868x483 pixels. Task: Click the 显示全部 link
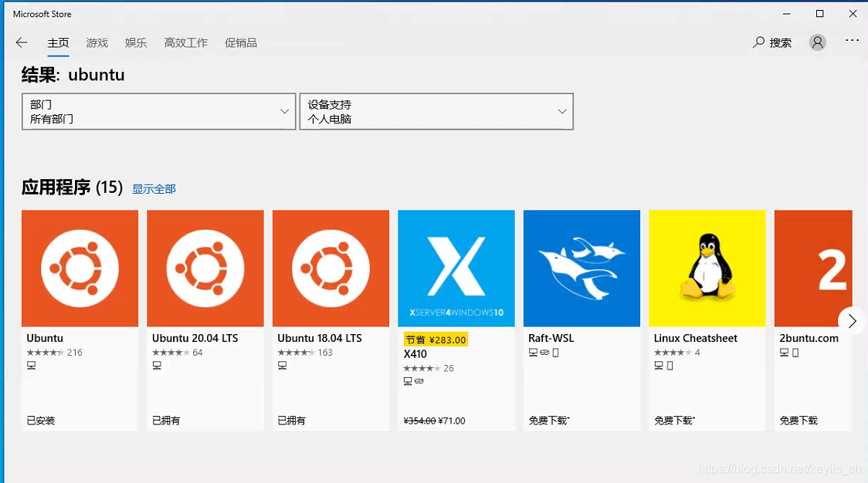[x=154, y=189]
